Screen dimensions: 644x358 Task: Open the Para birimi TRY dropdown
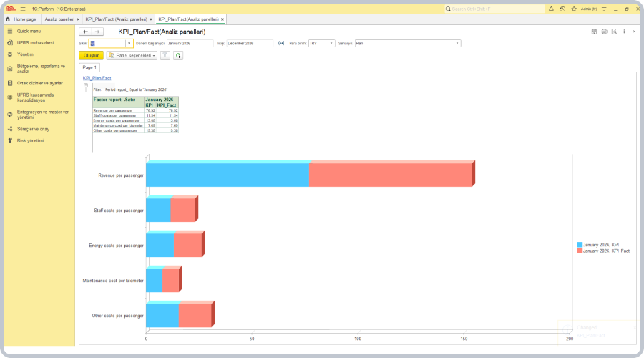[331, 43]
